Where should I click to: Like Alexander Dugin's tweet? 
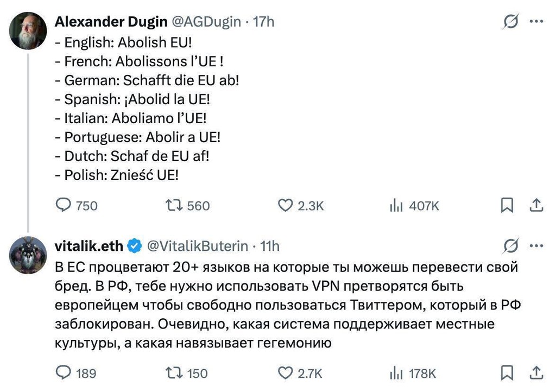tap(286, 205)
